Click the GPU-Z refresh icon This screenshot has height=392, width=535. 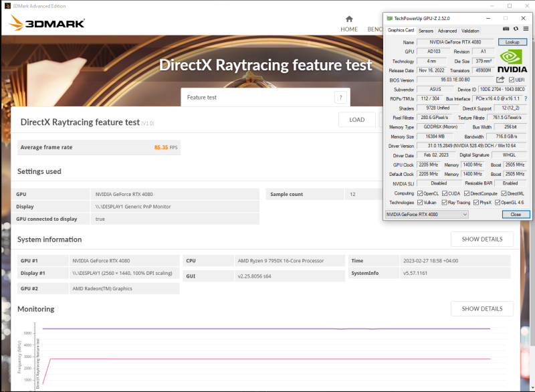click(516, 29)
